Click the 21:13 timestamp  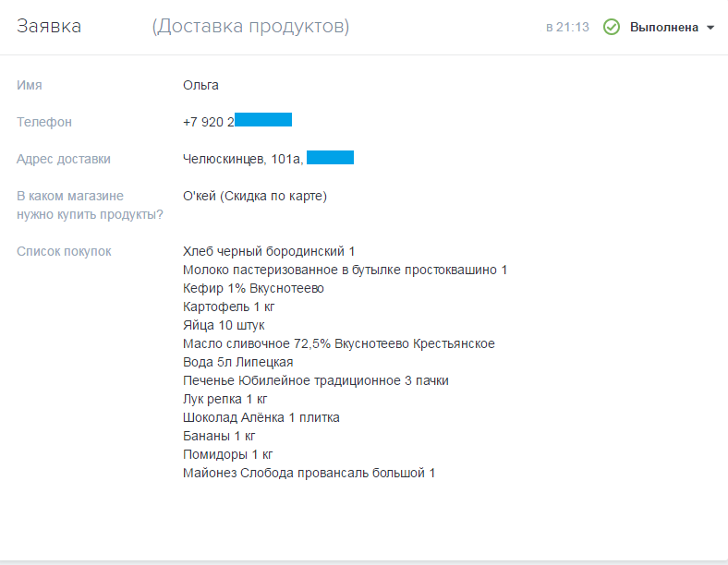tap(567, 28)
